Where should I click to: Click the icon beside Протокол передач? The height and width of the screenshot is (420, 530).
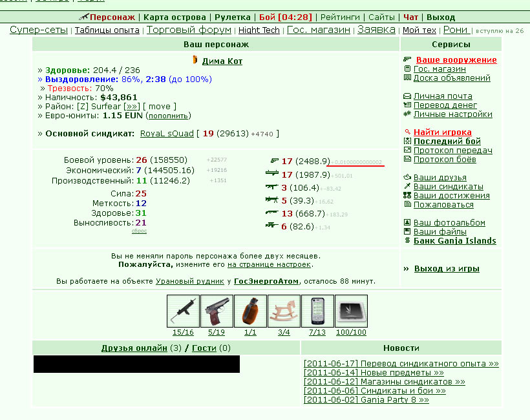click(x=407, y=150)
